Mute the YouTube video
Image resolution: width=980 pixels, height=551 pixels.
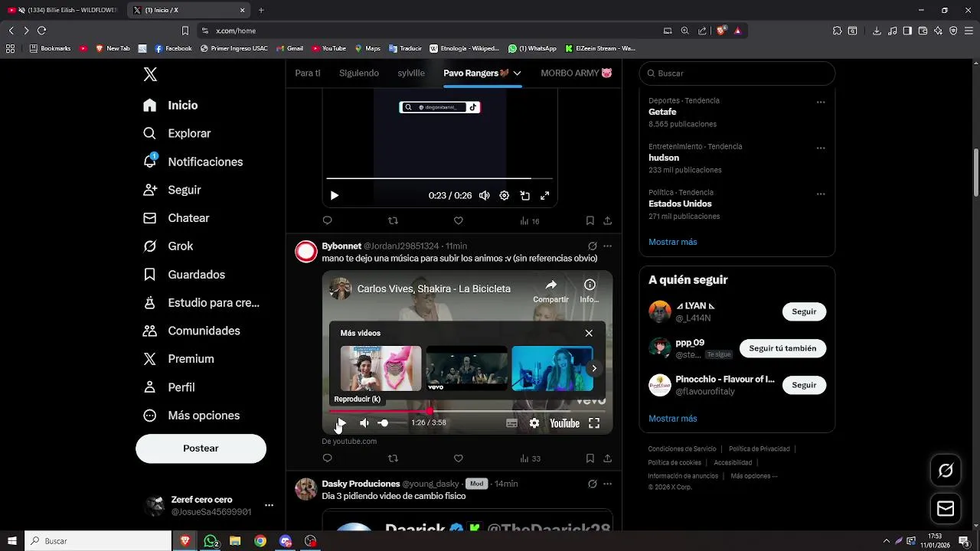coord(364,423)
